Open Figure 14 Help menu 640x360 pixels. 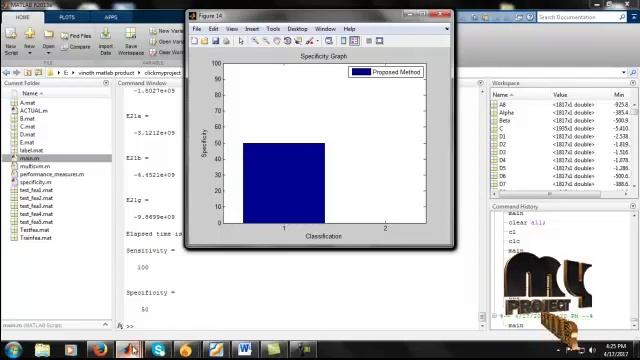coord(349,29)
